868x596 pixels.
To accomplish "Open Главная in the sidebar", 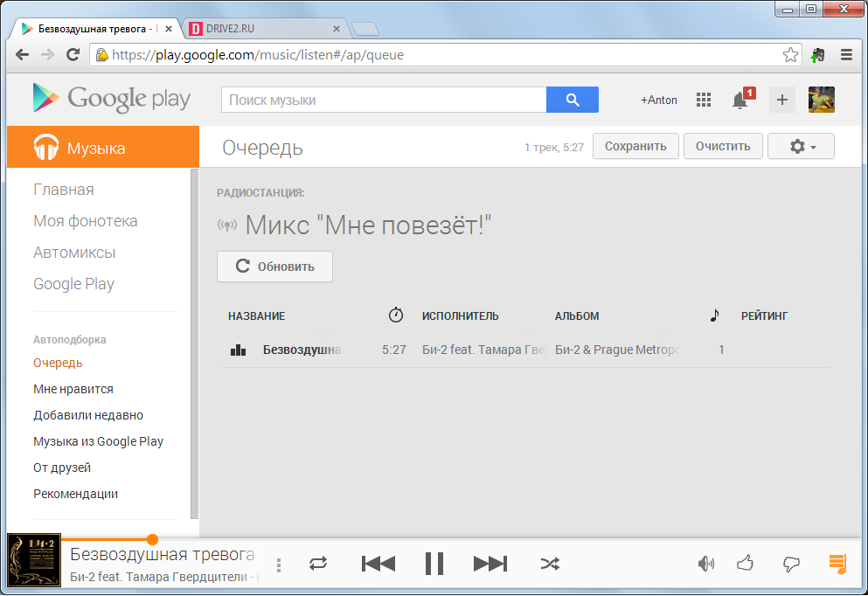I will tap(64, 190).
